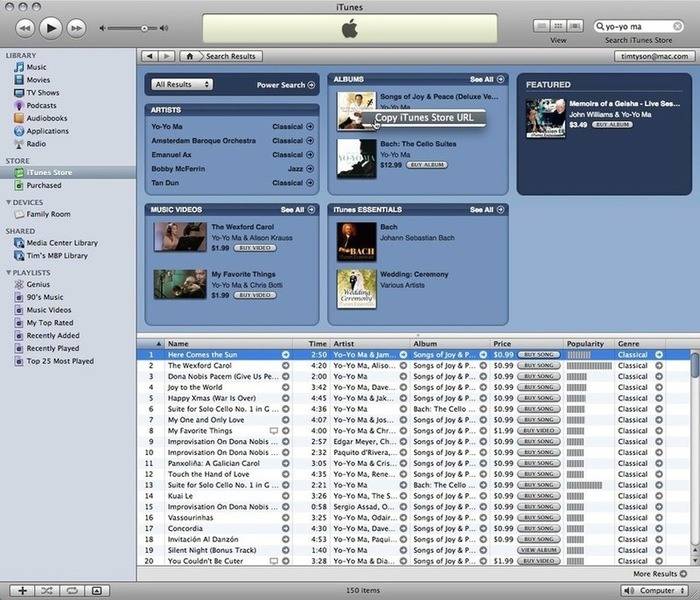Click See All for Music Videos

297,210
